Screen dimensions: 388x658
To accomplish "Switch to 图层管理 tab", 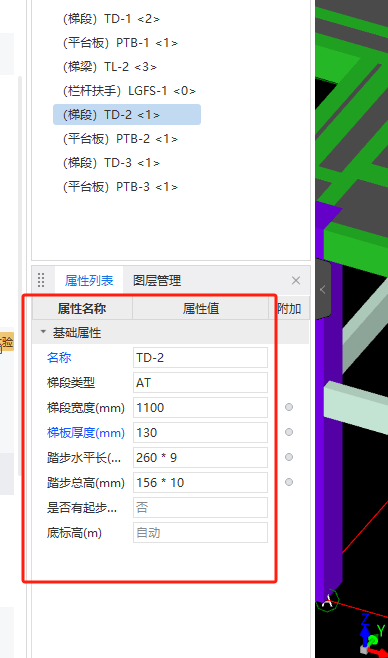I will click(x=157, y=280).
